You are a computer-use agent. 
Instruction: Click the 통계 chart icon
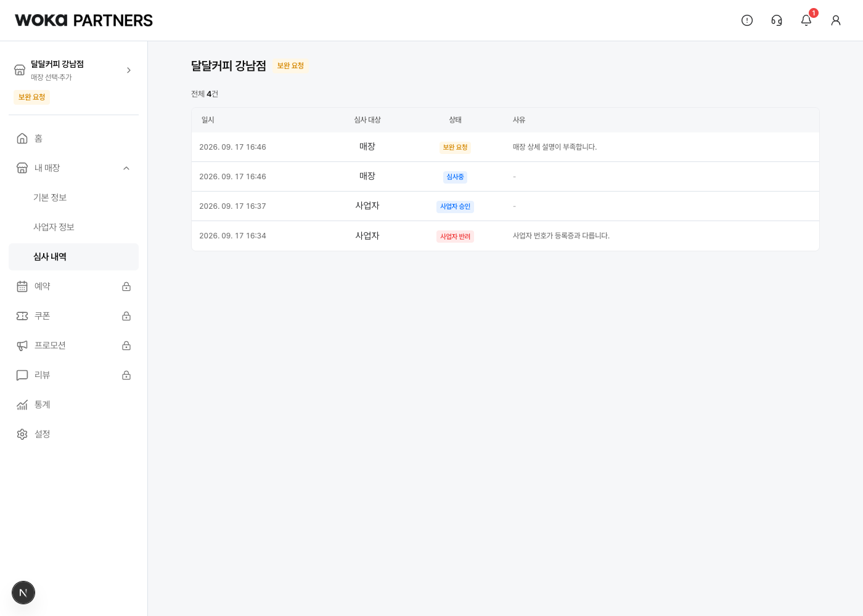pos(22,405)
